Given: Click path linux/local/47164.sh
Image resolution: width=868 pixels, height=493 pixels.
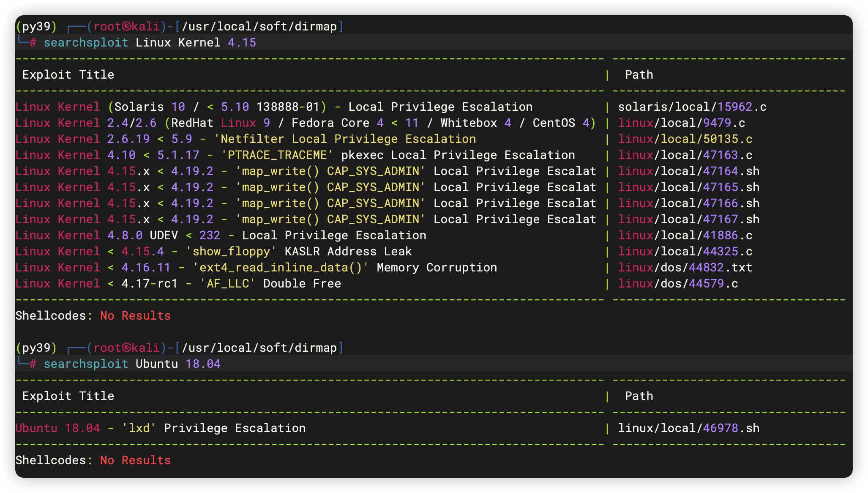Looking at the screenshot, I should click(689, 171).
